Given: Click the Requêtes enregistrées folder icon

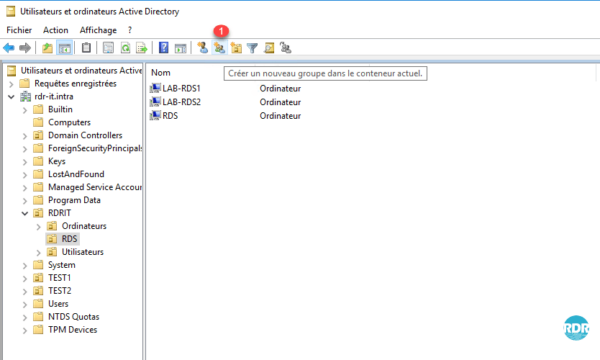Looking at the screenshot, I should click(x=24, y=83).
